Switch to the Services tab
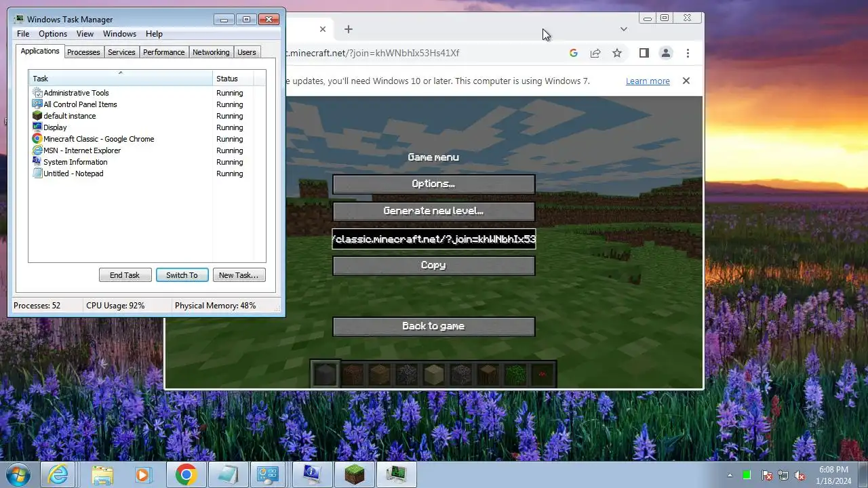The width and height of the screenshot is (868, 488). (x=121, y=52)
